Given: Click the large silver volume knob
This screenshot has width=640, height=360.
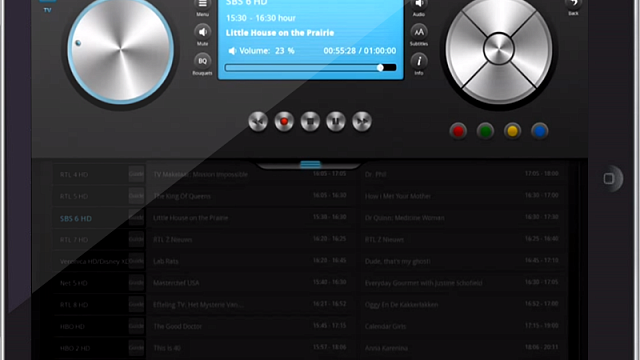Looking at the screenshot, I should 121,49.
